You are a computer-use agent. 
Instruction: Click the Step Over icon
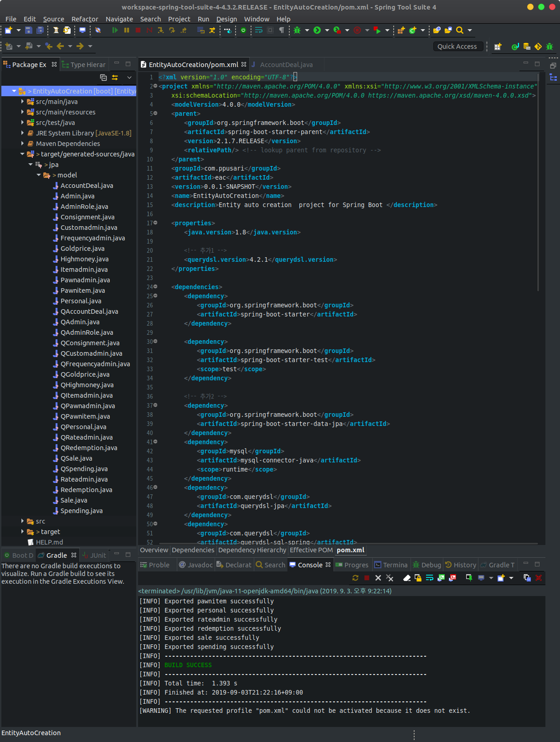[172, 30]
